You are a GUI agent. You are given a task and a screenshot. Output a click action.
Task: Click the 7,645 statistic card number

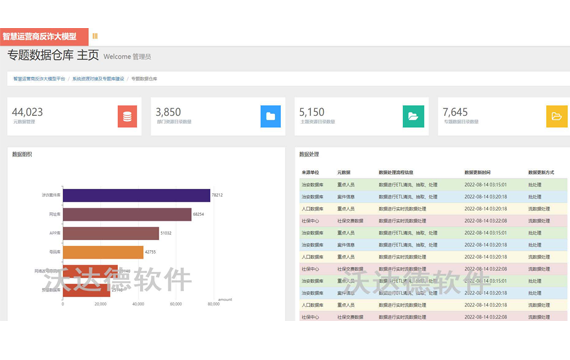tap(455, 112)
